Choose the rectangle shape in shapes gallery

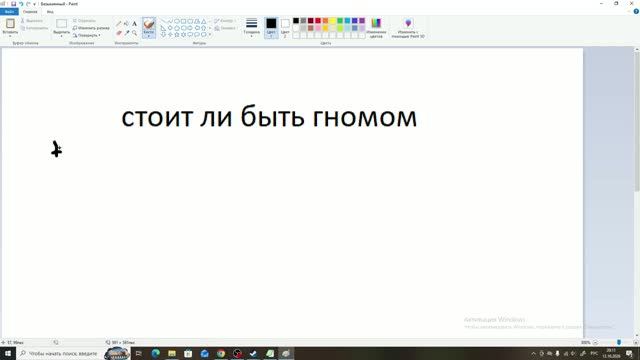(x=183, y=21)
